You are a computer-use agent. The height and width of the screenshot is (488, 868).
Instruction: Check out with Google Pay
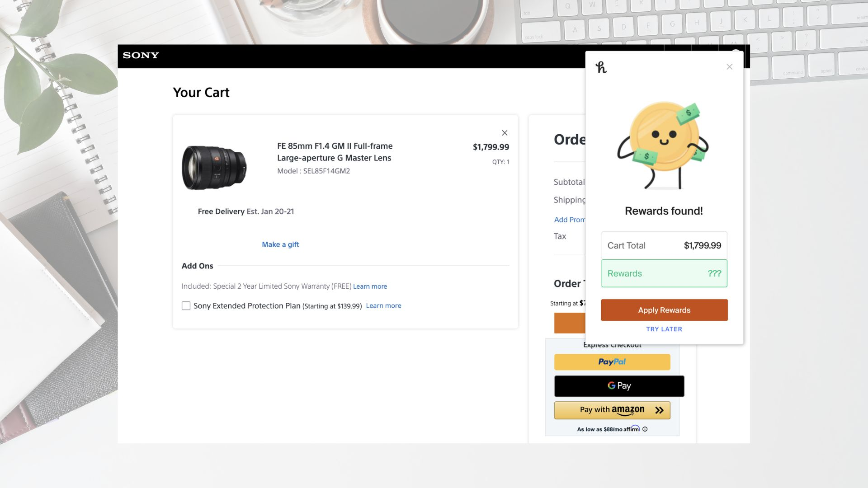point(619,386)
